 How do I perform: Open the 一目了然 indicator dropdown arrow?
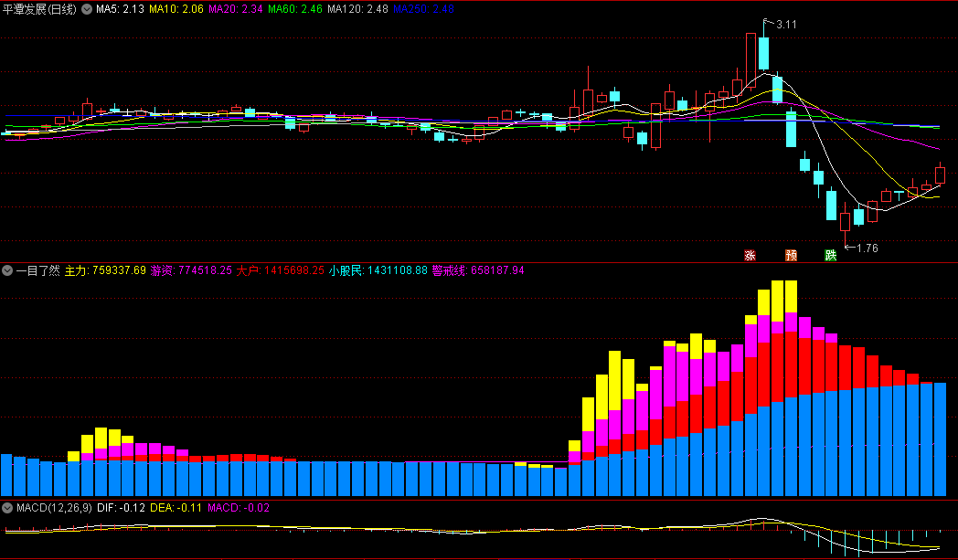(7, 270)
